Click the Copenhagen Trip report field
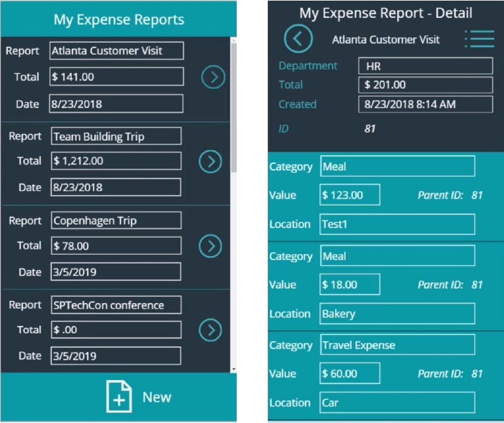 (116, 221)
